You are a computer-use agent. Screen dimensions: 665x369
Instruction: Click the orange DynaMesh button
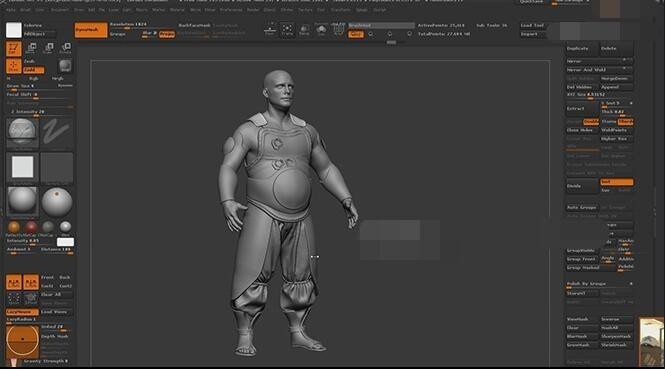(x=91, y=30)
